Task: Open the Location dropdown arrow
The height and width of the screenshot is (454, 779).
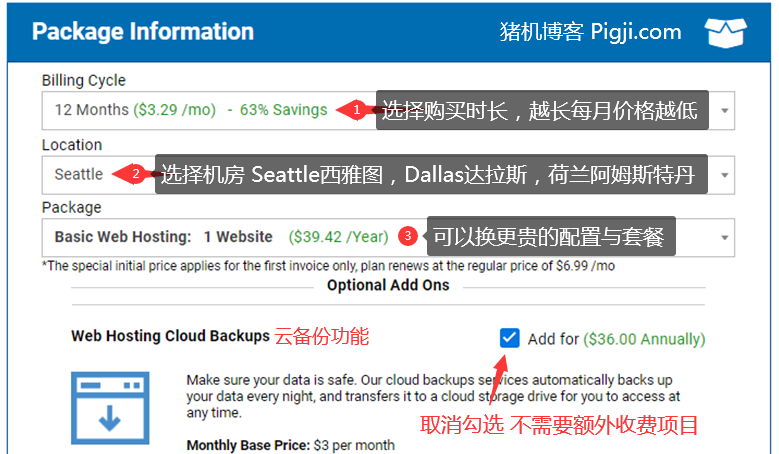Action: tap(725, 174)
